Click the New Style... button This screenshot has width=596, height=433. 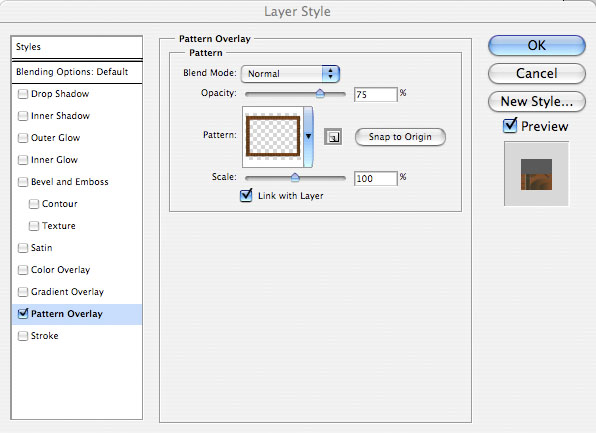(536, 102)
